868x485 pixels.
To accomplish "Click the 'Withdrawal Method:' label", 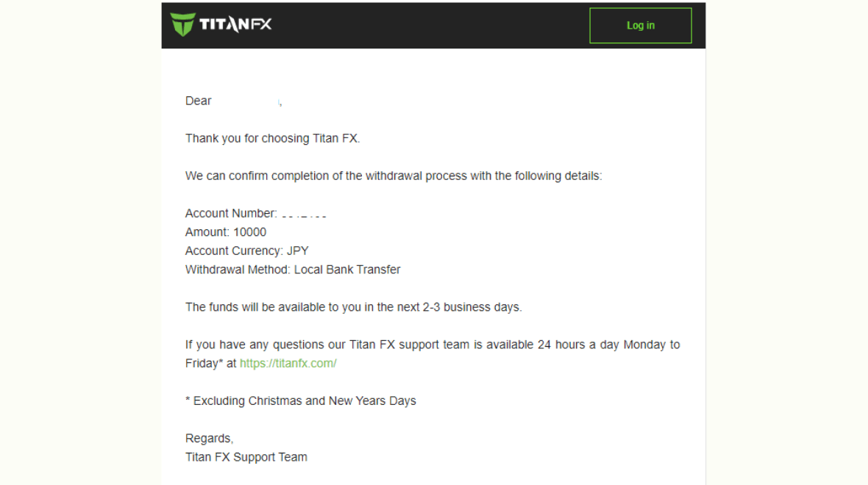I will click(x=238, y=270).
